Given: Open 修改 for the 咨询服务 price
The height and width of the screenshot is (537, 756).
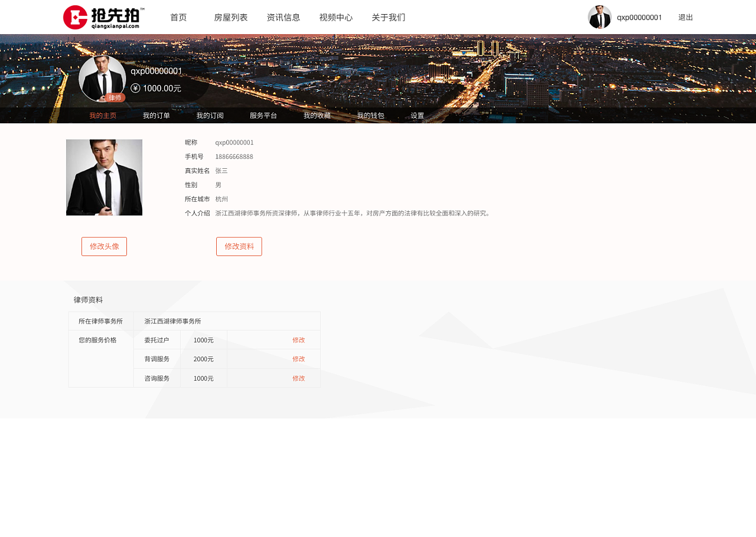Looking at the screenshot, I should (x=298, y=378).
